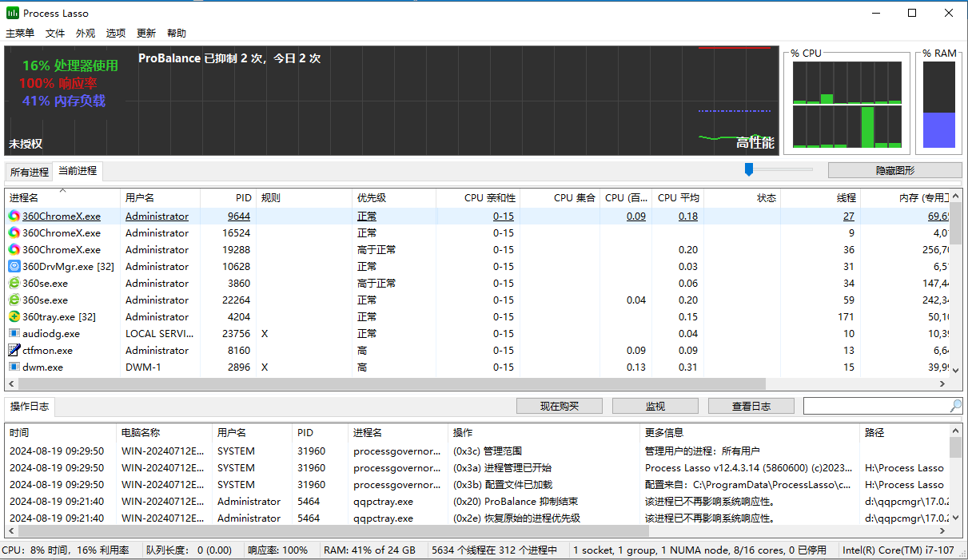Click the 360DrvMgr.exe process icon
968x560 pixels.
[13, 266]
